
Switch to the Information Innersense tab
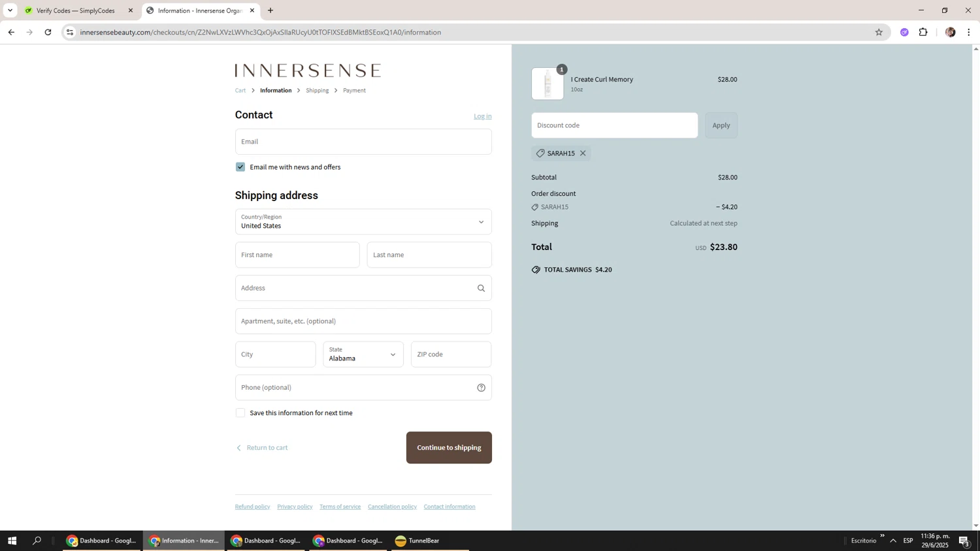200,10
